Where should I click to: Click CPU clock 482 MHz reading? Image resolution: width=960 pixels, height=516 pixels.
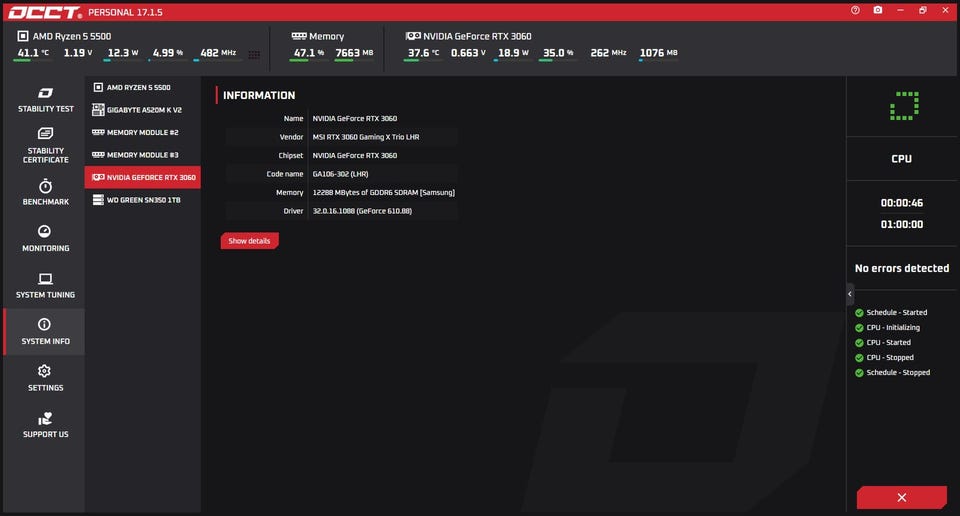click(218, 53)
